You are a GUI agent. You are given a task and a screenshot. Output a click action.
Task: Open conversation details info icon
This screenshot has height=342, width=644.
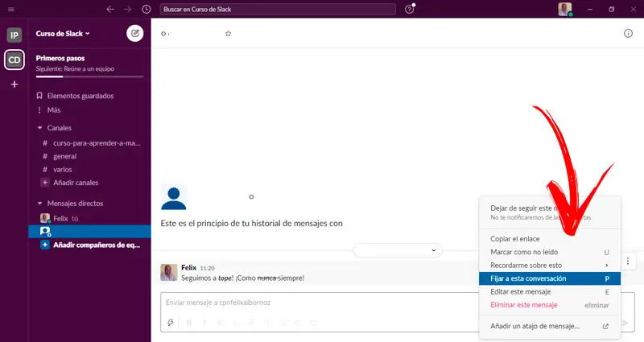tap(628, 33)
